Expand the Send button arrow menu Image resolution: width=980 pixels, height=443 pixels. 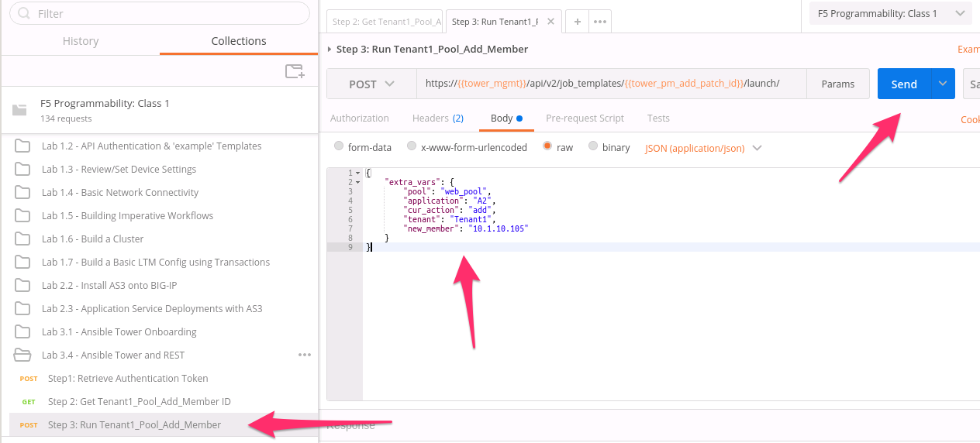[x=943, y=84]
